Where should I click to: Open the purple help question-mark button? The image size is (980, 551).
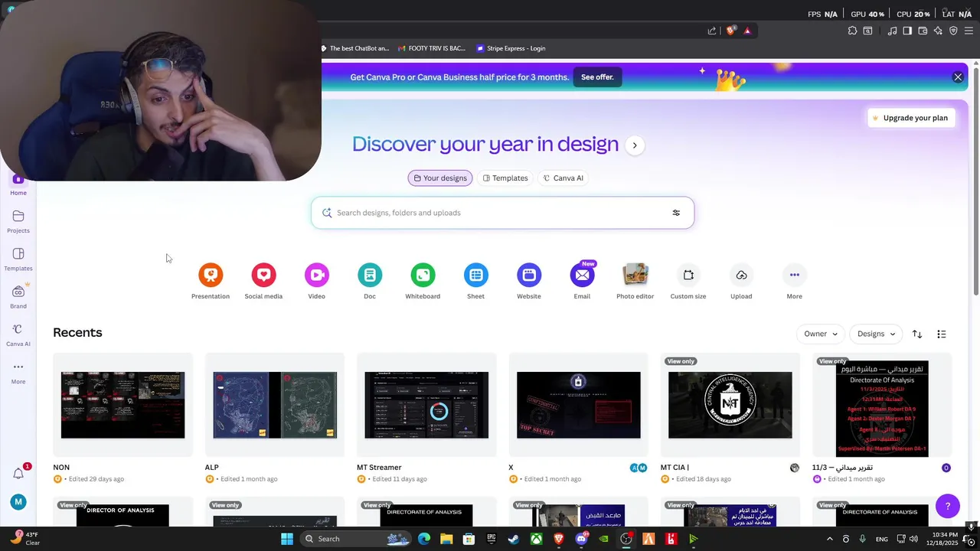[x=947, y=506]
